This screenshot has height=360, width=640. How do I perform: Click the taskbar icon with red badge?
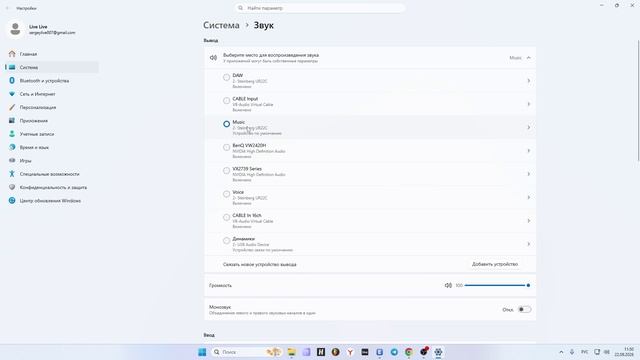click(424, 352)
